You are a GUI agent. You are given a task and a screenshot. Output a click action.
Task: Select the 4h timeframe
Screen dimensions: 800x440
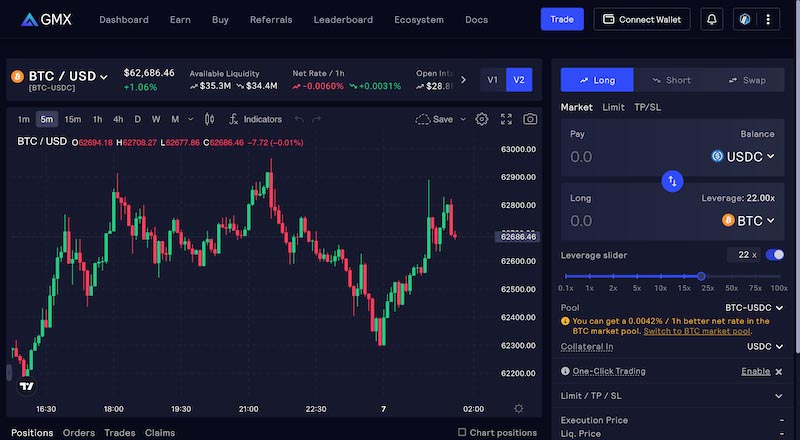point(118,119)
